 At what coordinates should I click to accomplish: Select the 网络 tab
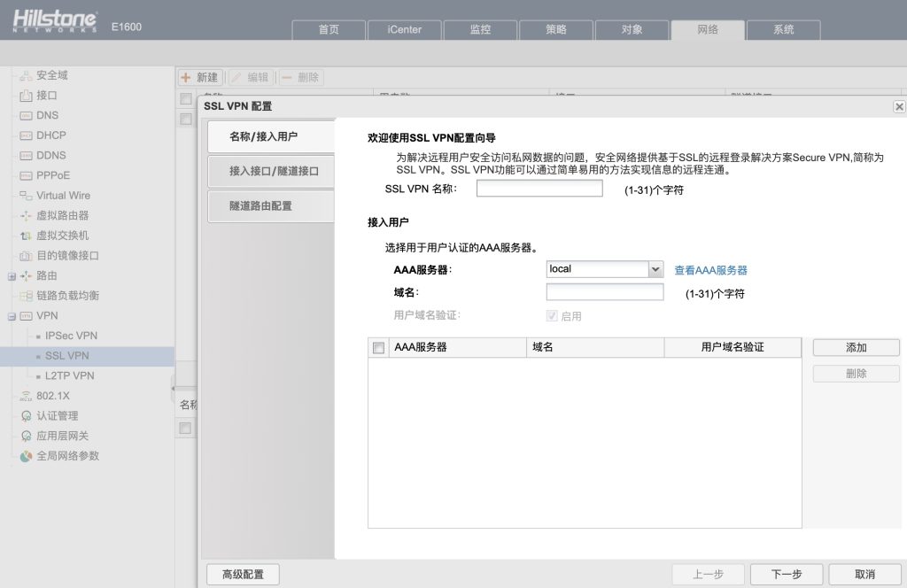point(708,29)
